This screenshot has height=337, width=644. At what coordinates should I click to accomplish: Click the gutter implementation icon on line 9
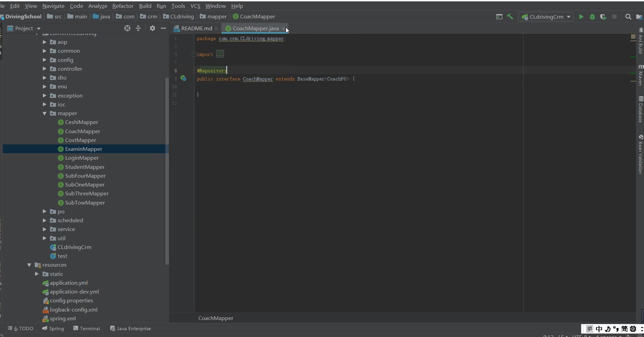point(183,78)
